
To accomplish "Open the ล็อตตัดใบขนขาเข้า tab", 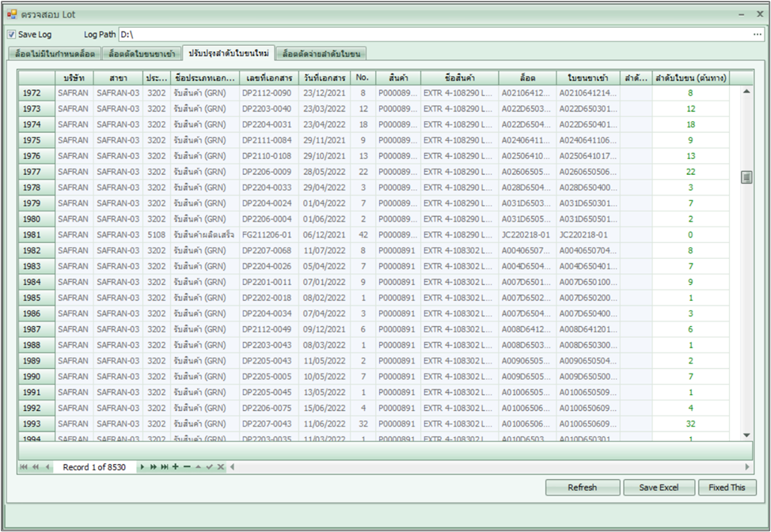I will coord(142,54).
